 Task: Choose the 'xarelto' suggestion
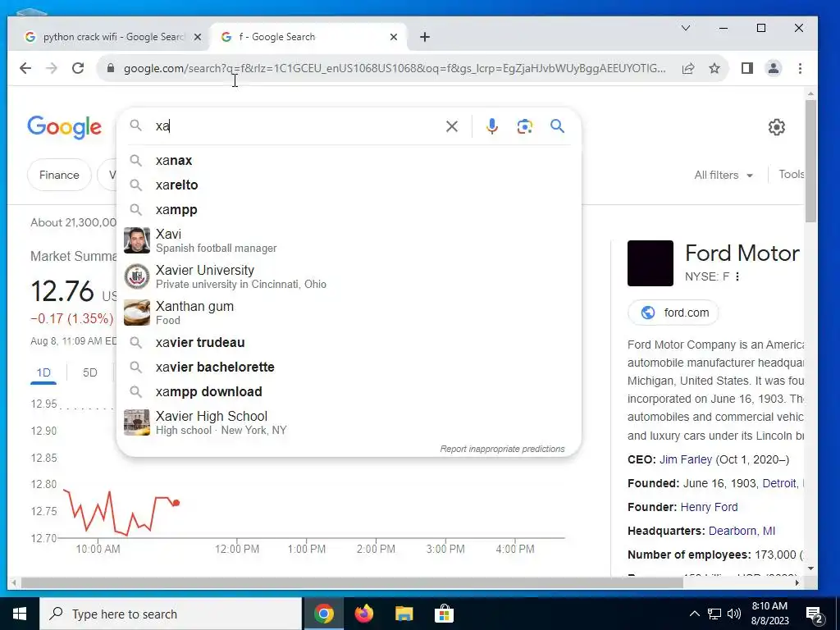(x=349, y=185)
